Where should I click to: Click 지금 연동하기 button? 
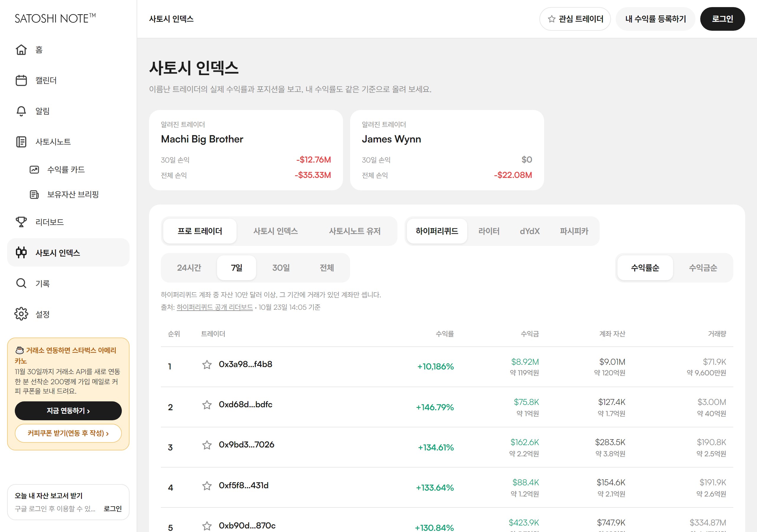pyautogui.click(x=68, y=411)
